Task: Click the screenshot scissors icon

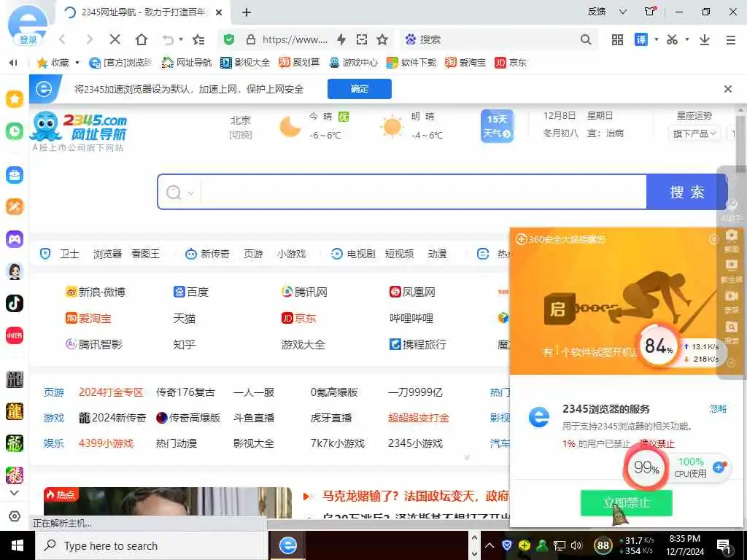Action: (x=672, y=39)
